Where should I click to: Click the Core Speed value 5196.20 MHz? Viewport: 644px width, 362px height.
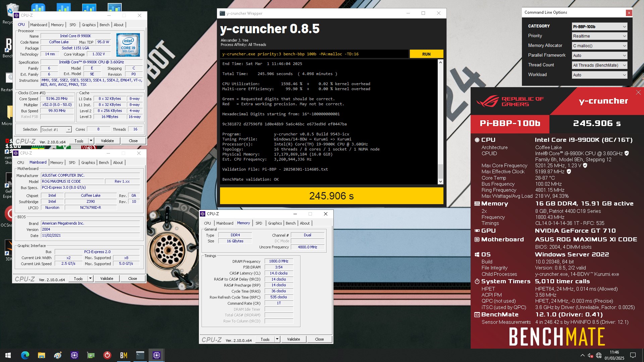coord(57,99)
